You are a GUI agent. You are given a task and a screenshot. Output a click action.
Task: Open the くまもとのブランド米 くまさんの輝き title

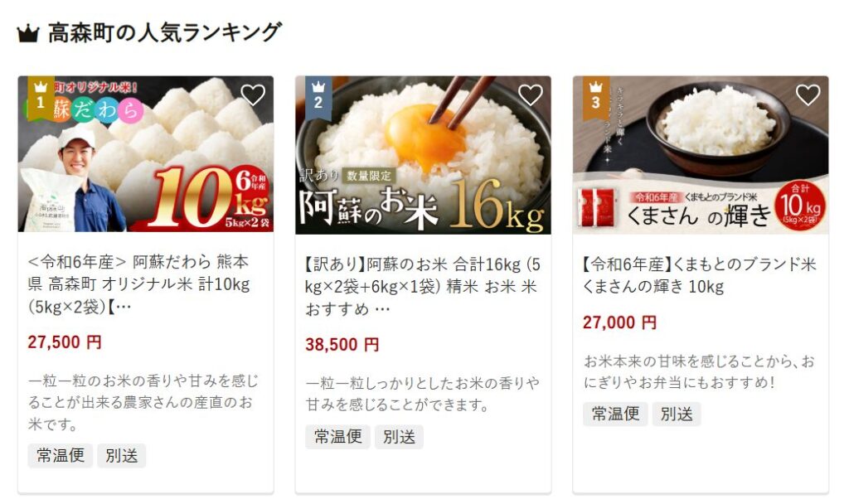(x=700, y=275)
